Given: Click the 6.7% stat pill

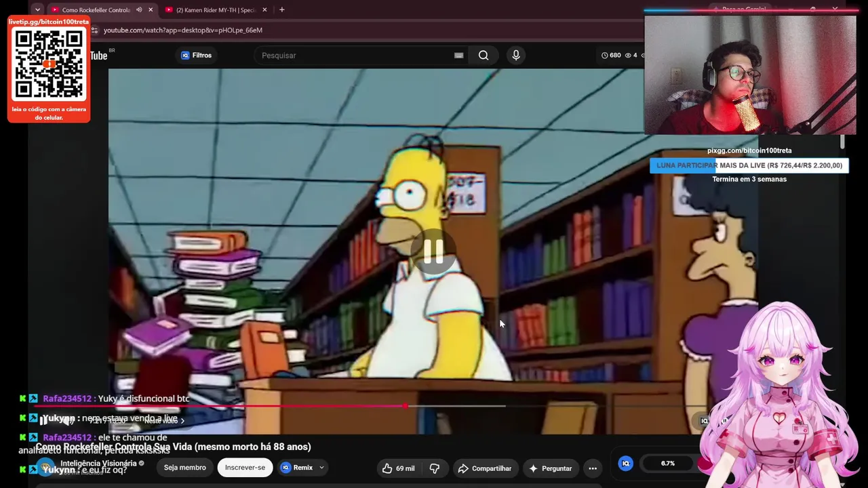Looking at the screenshot, I should click(668, 464).
